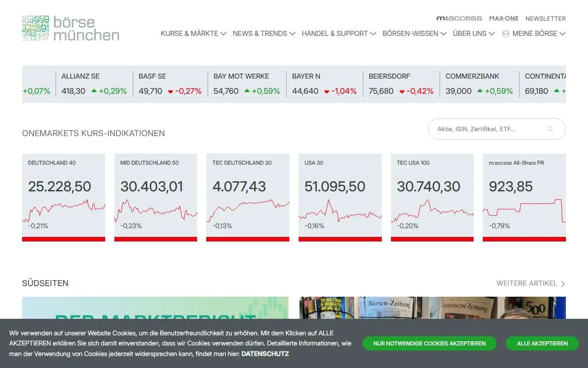
Task: Open the newspaper photo article thumbnail
Action: [433, 308]
